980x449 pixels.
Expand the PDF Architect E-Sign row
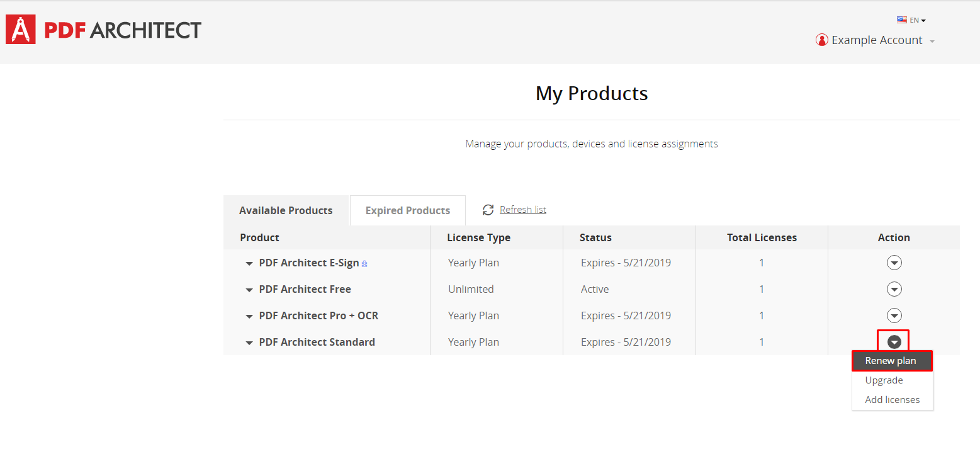click(x=250, y=263)
